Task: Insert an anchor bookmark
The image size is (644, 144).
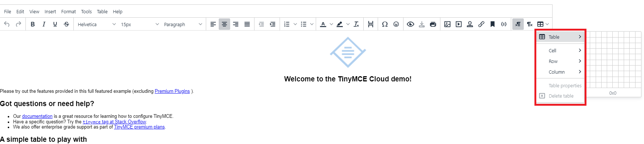Action: 492,24
